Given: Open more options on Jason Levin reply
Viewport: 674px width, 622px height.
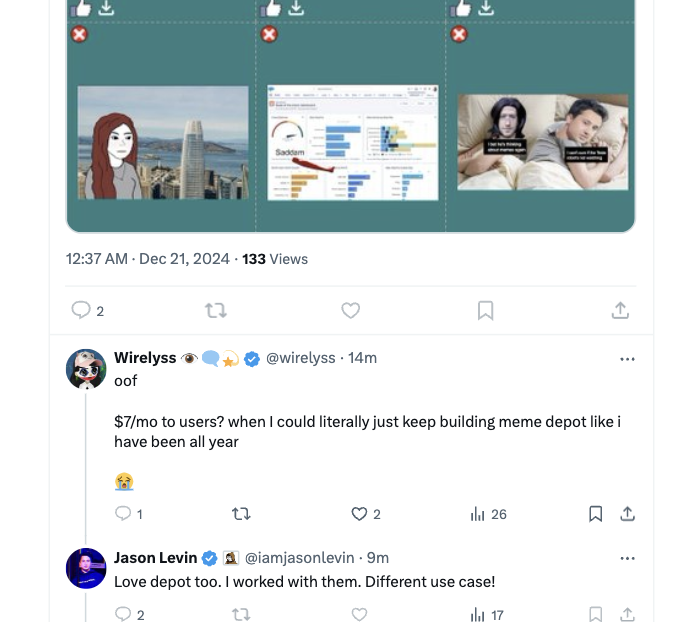Looking at the screenshot, I should [627, 558].
